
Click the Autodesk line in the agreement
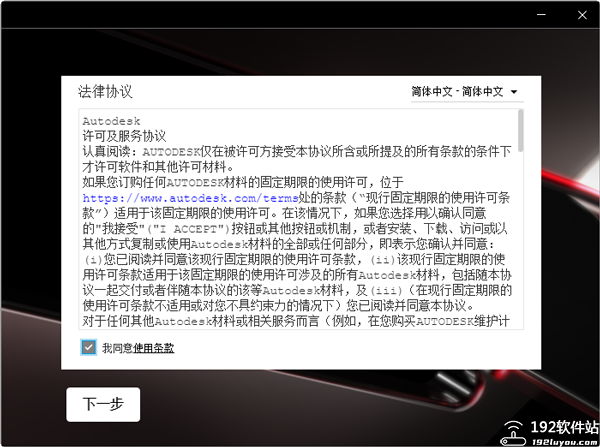[x=111, y=121]
